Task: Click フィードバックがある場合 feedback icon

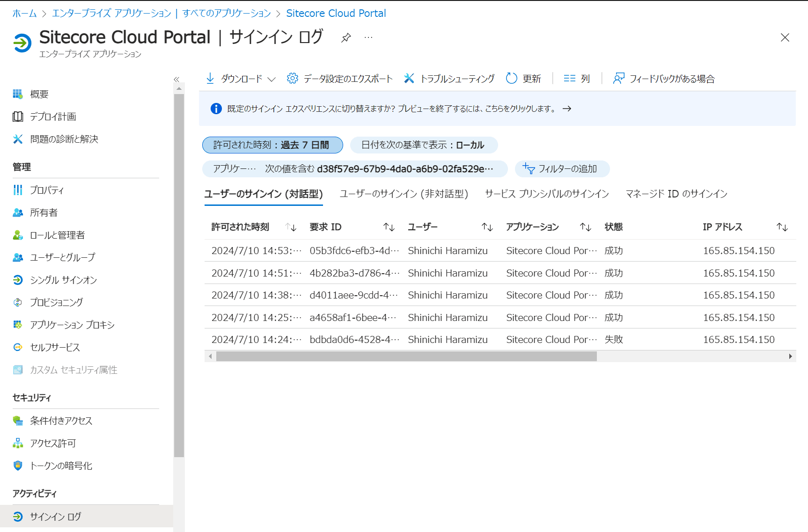Action: 618,79
